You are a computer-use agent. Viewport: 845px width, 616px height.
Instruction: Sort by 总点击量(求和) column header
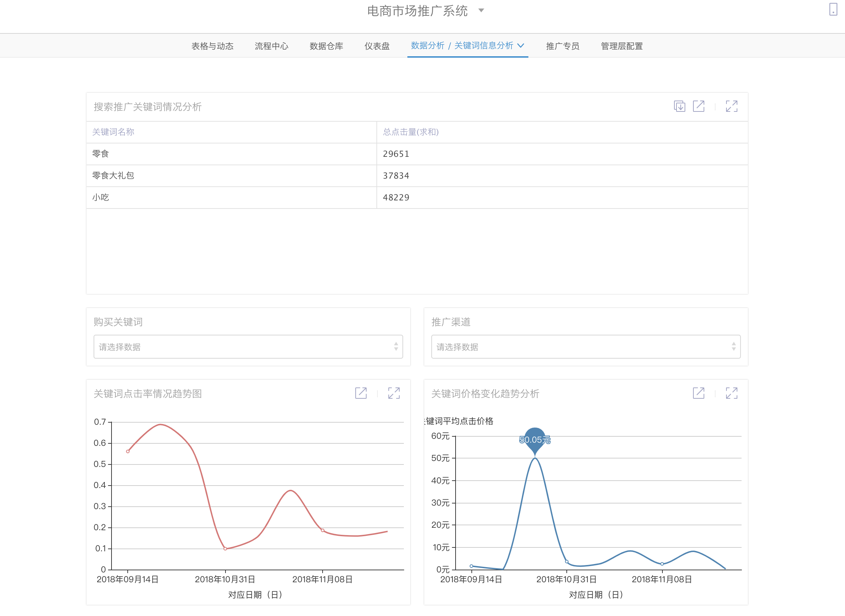coord(411,132)
